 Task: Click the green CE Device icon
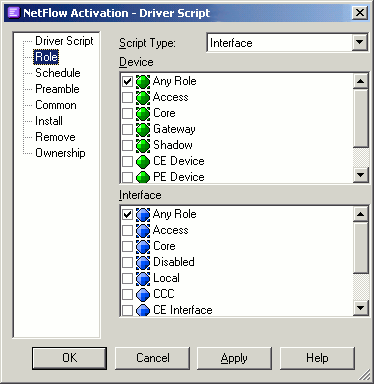coord(143,161)
